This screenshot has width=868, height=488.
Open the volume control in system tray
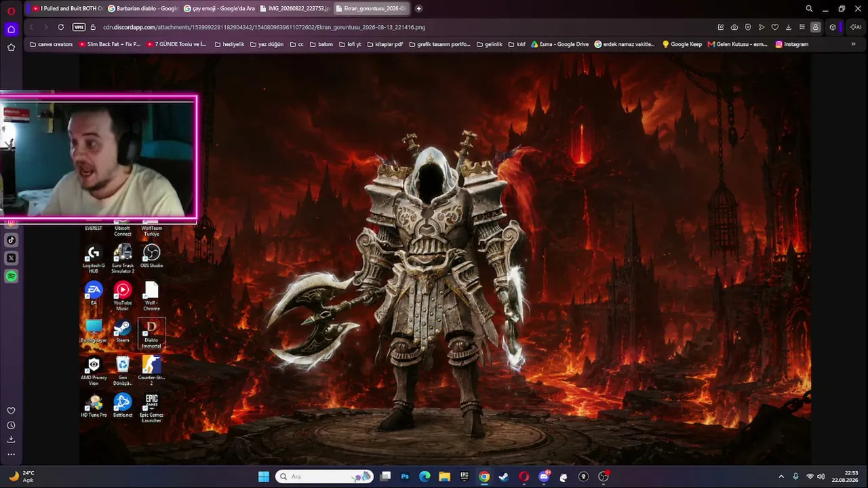click(822, 476)
